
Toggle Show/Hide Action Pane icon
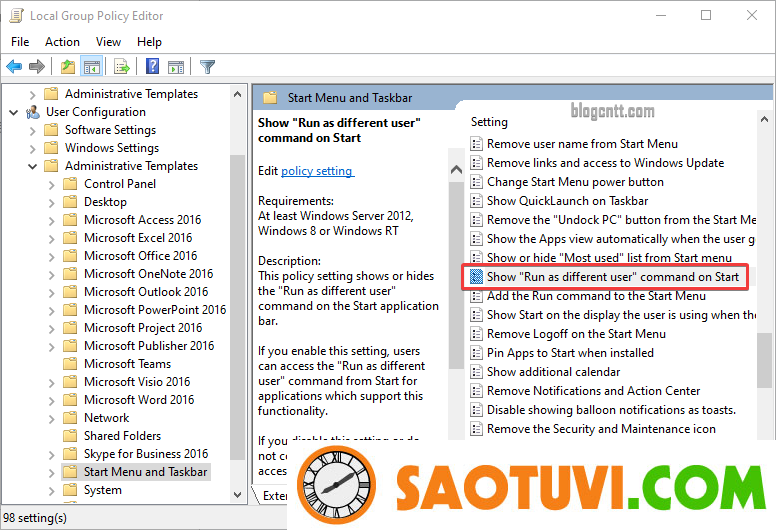coord(176,66)
